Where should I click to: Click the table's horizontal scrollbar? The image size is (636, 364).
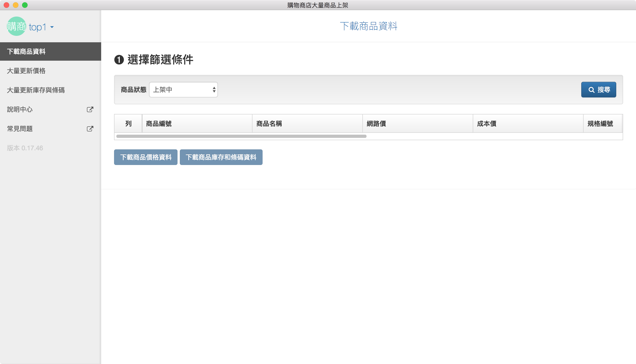[x=241, y=136]
